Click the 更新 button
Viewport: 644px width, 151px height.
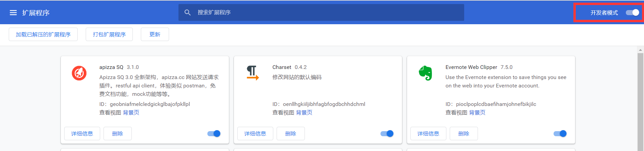(x=155, y=34)
